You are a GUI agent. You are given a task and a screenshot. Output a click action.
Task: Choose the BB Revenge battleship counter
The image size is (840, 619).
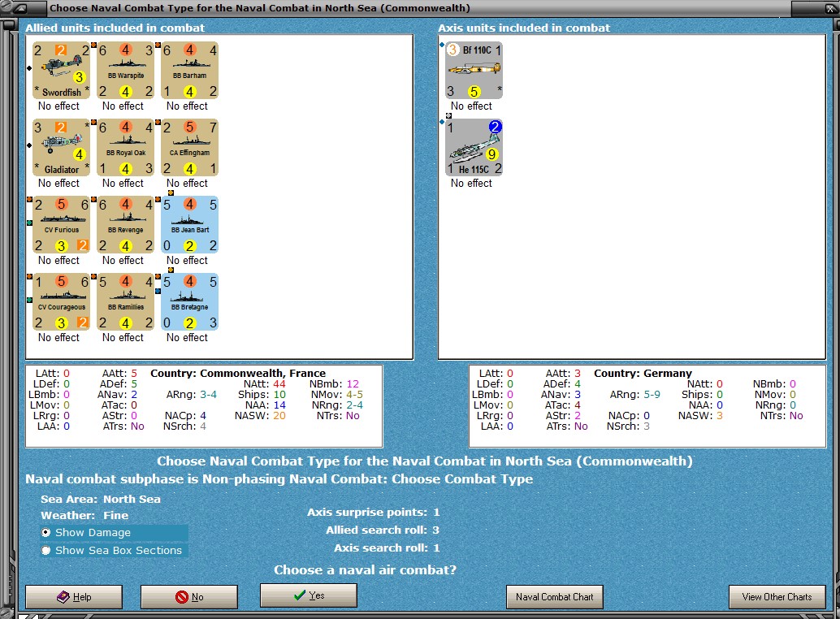point(125,225)
